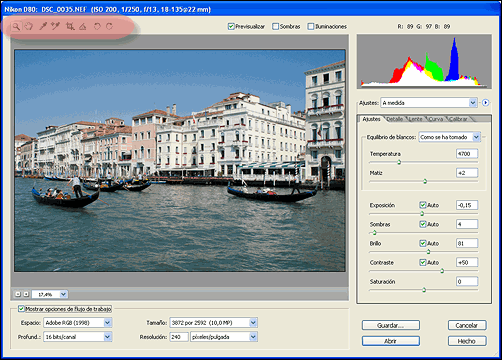Open the Curva tab

click(436, 119)
